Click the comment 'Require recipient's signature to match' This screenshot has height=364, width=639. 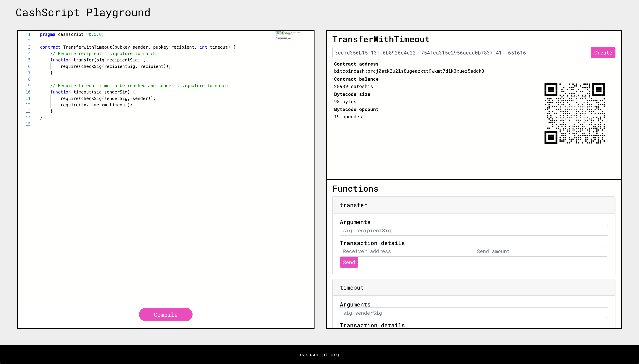click(x=103, y=53)
